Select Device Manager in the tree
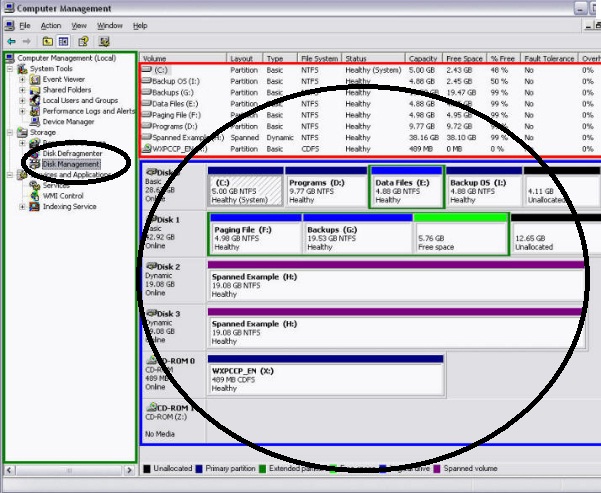The height and width of the screenshot is (493, 601). (68, 122)
